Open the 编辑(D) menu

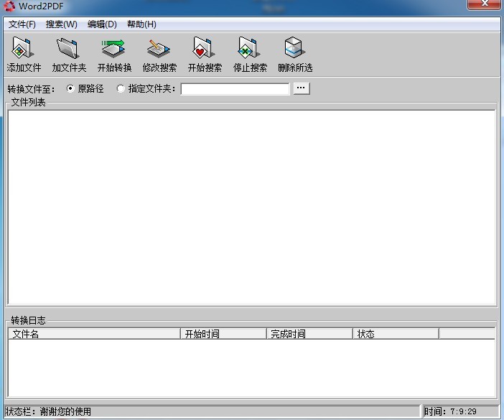tap(102, 24)
